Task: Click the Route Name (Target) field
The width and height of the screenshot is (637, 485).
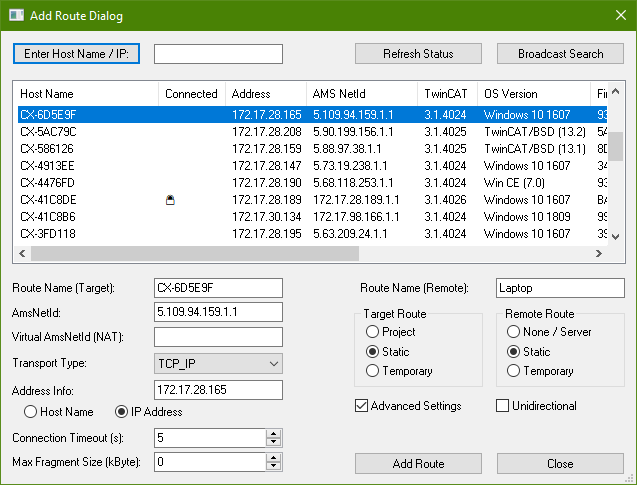Action: [x=218, y=288]
